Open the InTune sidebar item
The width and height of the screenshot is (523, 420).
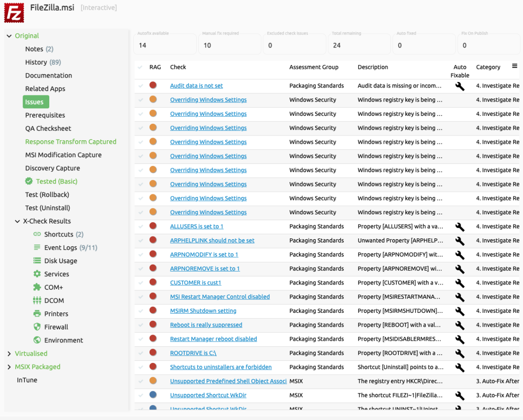point(27,380)
